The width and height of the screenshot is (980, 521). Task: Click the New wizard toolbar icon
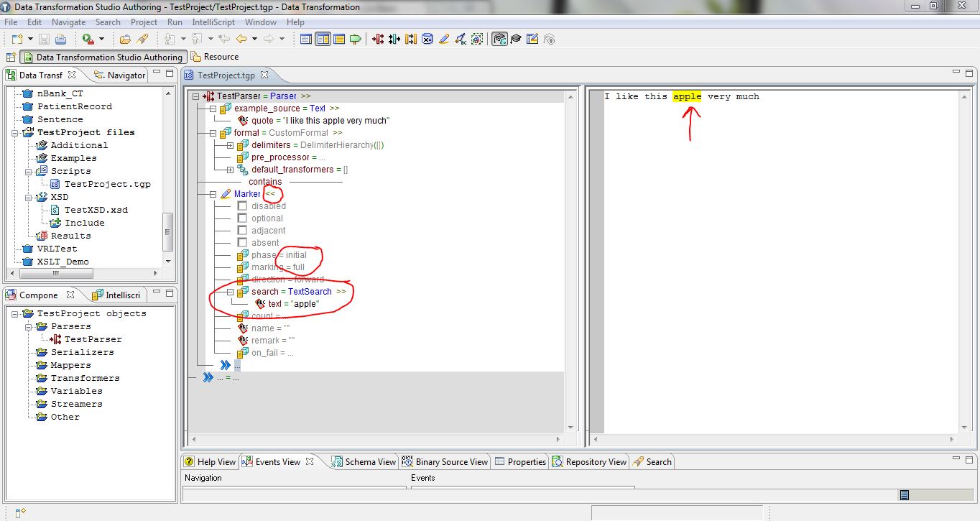[17, 39]
